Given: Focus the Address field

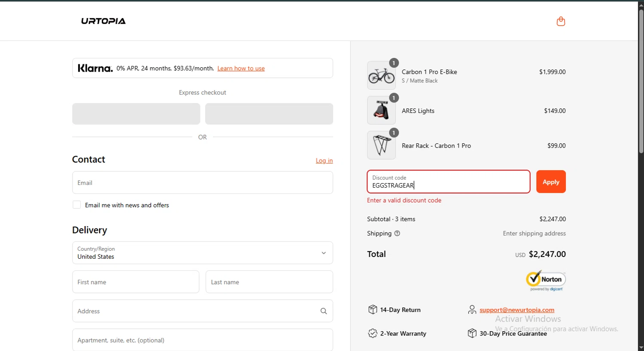Looking at the screenshot, I should tap(203, 311).
